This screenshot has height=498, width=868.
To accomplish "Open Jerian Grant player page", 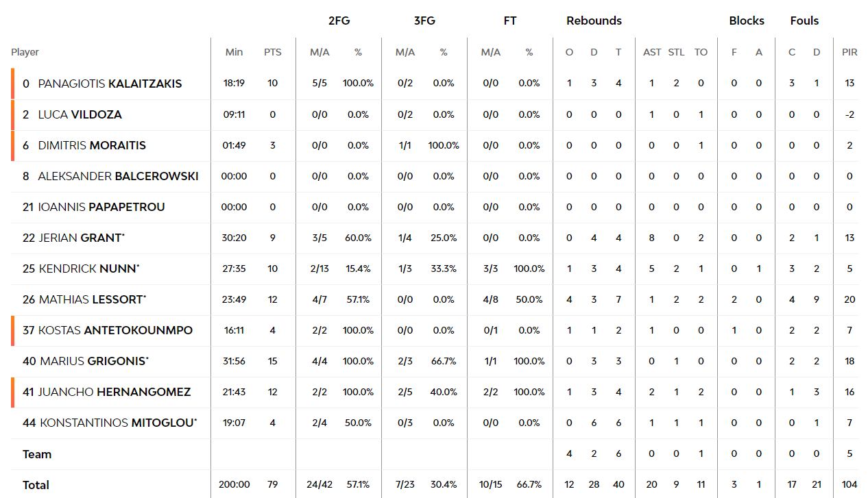I will [x=80, y=238].
